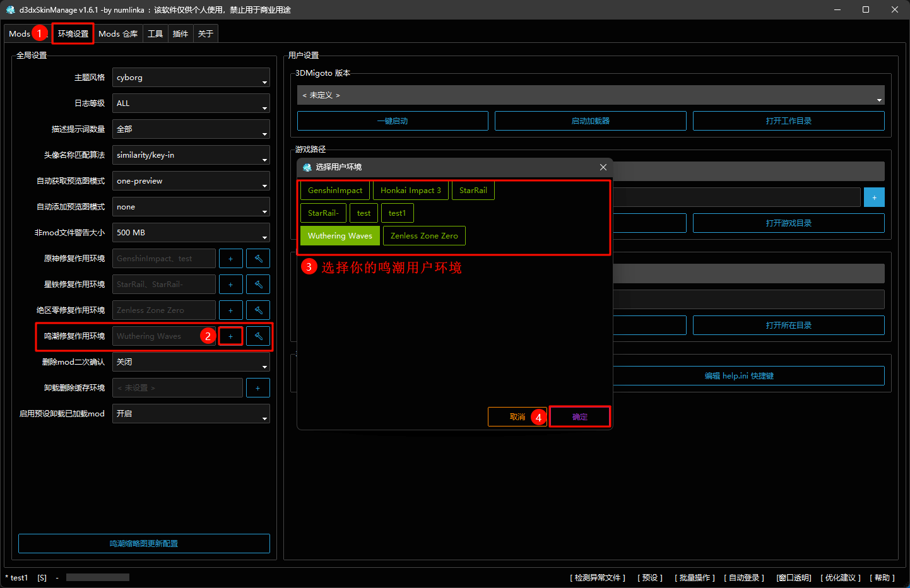Click wrench icon in 原神修复作用环境 row
This screenshot has height=588, width=910.
(x=258, y=259)
